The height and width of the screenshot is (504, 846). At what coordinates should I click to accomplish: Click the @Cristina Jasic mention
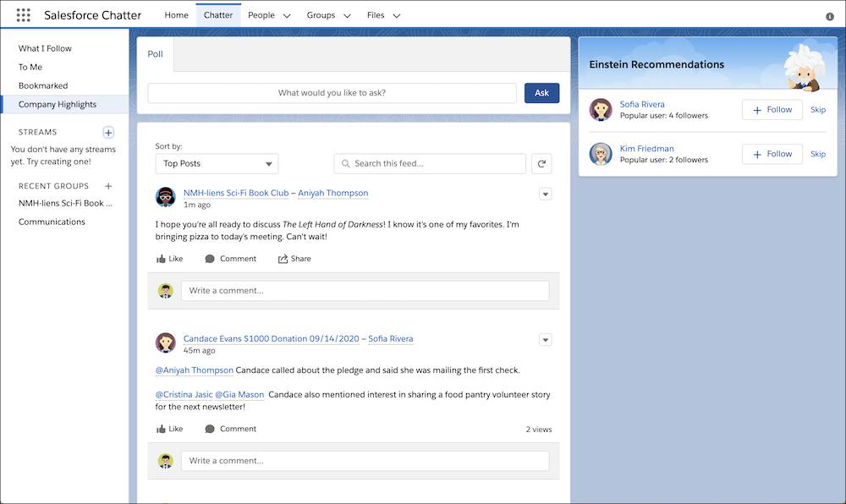tap(184, 395)
